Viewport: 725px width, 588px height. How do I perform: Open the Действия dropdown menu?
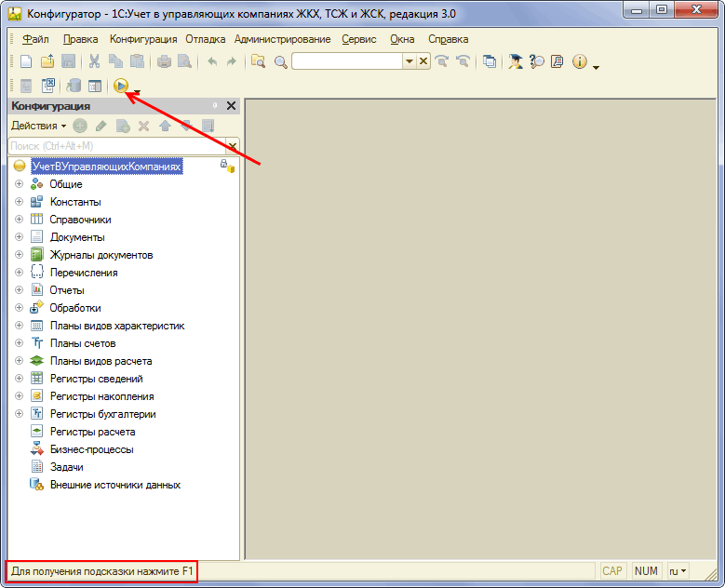pyautogui.click(x=39, y=126)
